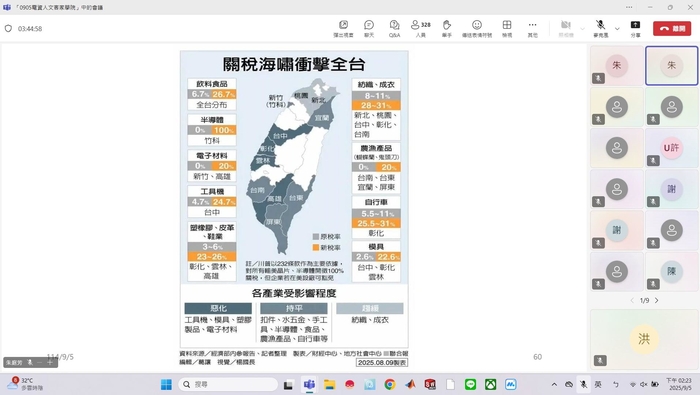Select the large 洪 participant tile
Screen dimensions: 700x395
(x=644, y=339)
